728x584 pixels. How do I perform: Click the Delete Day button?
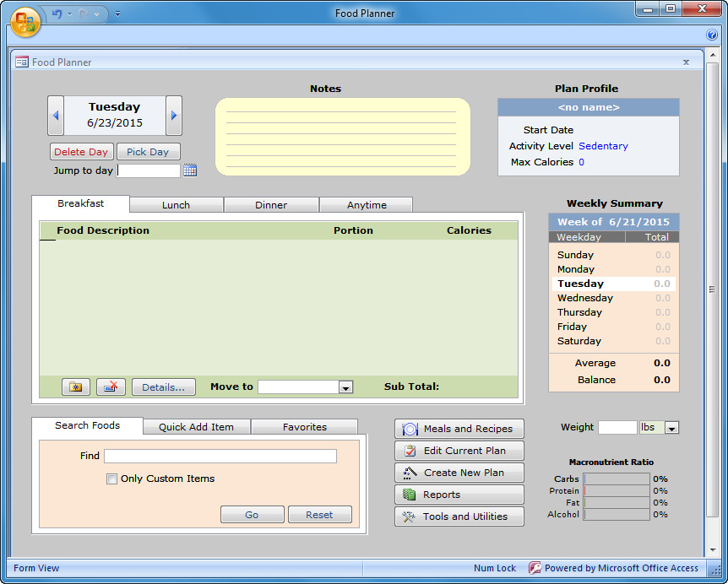point(81,152)
